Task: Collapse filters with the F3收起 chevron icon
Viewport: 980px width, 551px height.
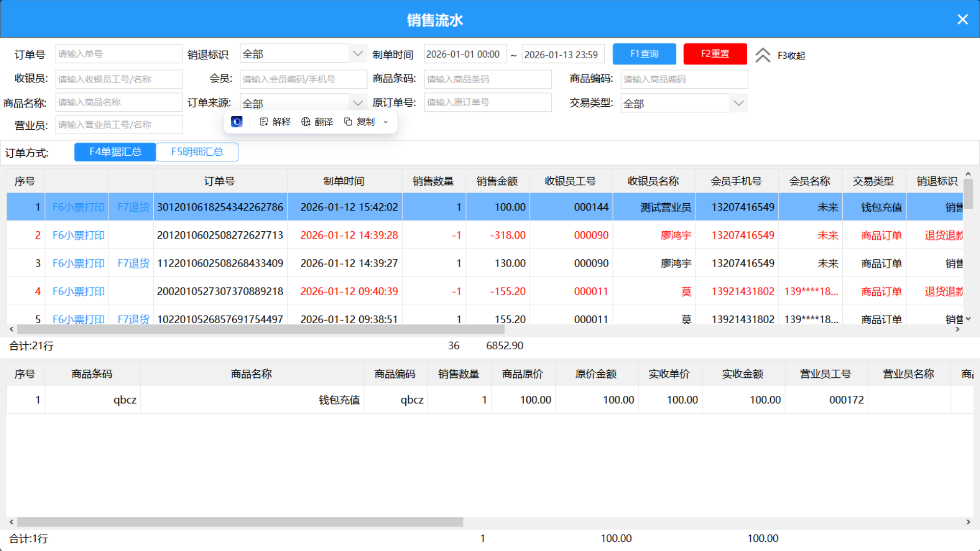Action: click(763, 55)
